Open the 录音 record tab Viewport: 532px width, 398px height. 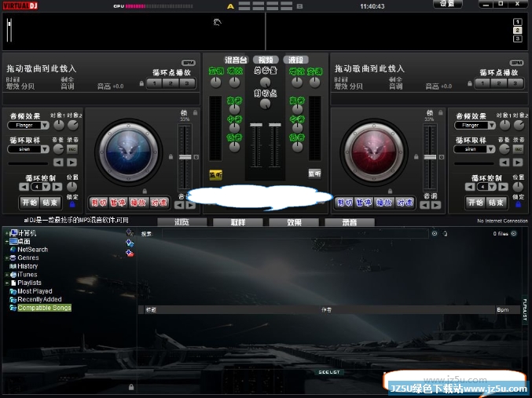click(x=350, y=222)
